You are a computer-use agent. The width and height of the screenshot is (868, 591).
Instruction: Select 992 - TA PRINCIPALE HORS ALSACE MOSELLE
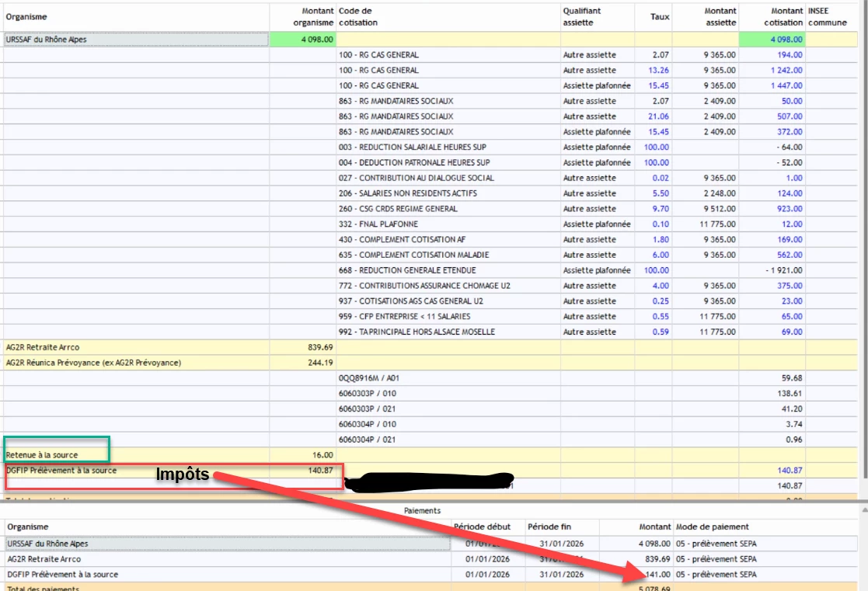pos(417,332)
